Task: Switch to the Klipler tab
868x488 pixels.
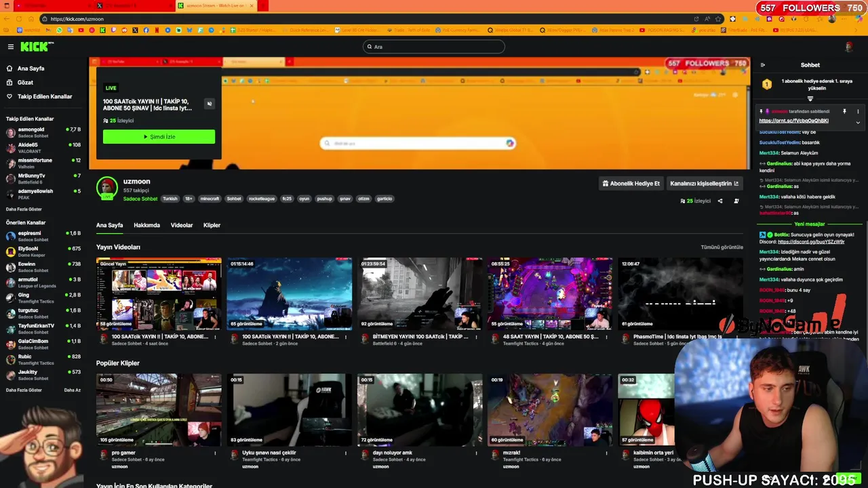Action: pyautogui.click(x=212, y=225)
